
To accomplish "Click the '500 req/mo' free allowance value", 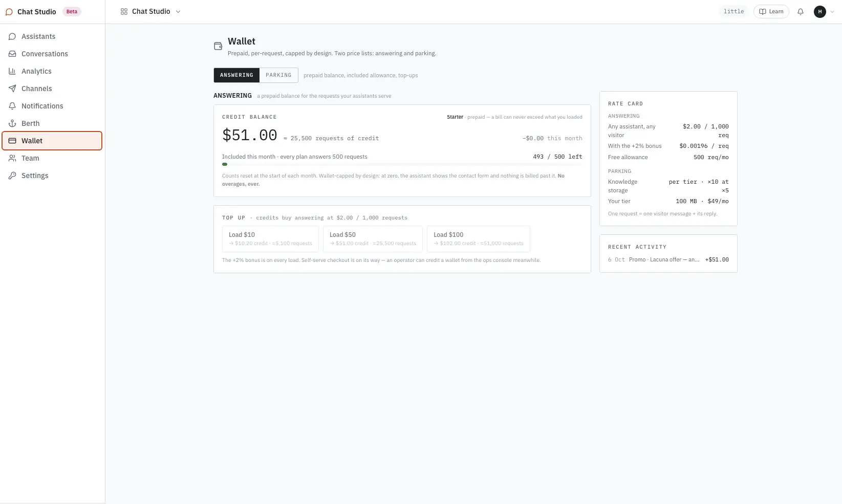I will click(711, 157).
